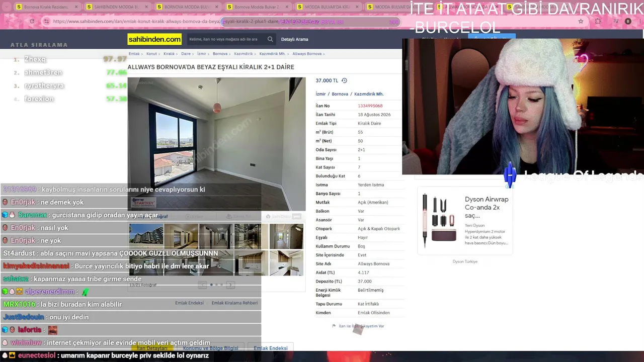Open Emlak Kiralama Rehberi link
This screenshot has height=362, width=644.
(x=234, y=303)
